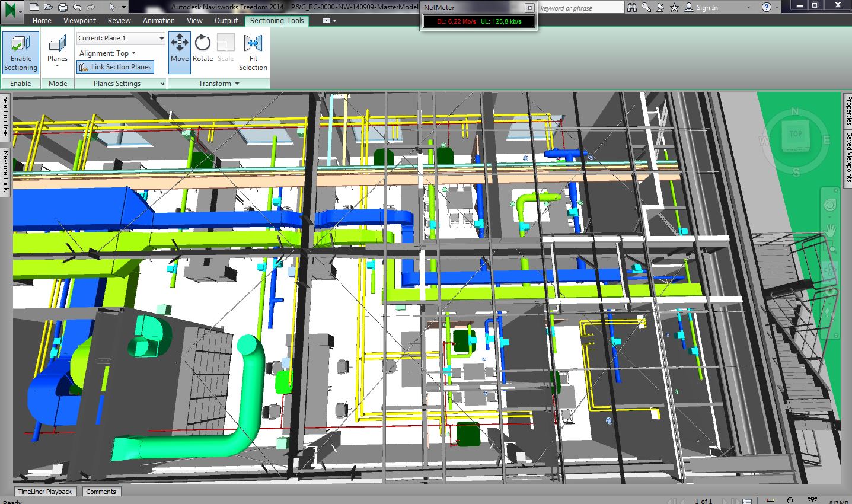Open the Current: Plane 1 combo box

pos(121,38)
